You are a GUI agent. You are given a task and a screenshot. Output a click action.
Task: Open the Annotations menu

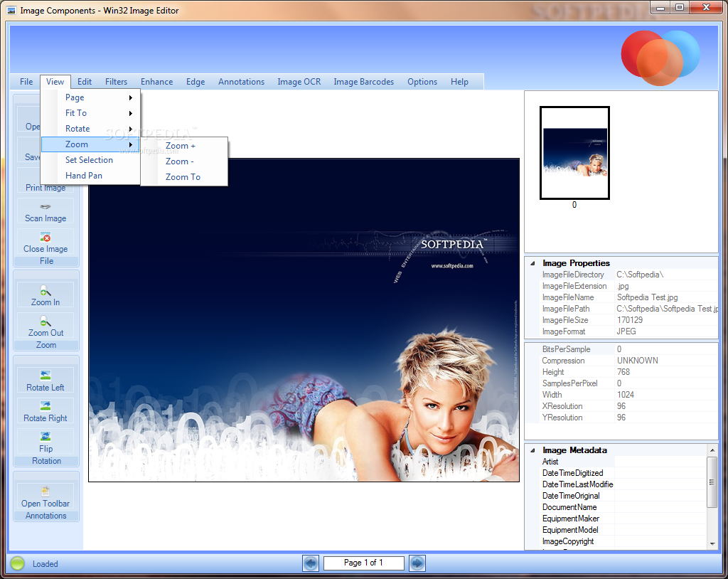tap(242, 82)
